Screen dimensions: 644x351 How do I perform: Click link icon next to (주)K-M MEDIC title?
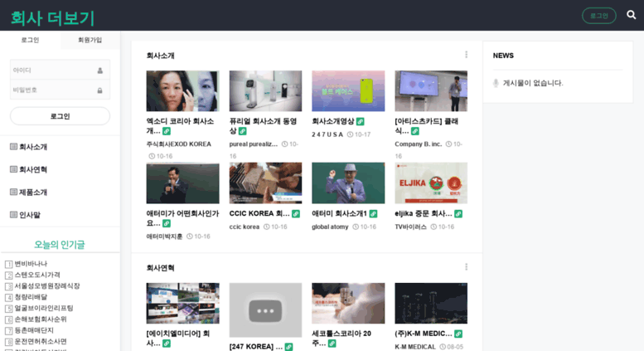click(458, 334)
